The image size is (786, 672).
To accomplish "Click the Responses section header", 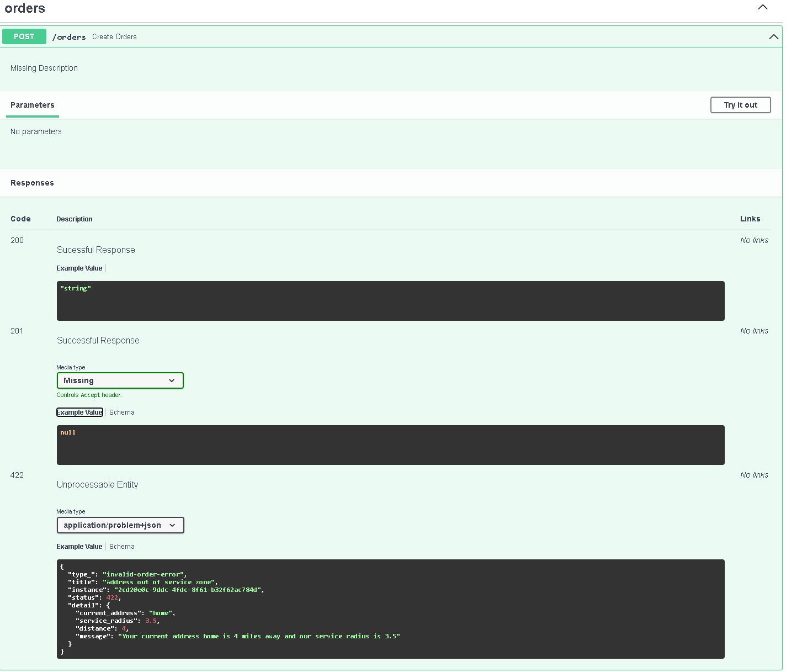I will tap(32, 183).
